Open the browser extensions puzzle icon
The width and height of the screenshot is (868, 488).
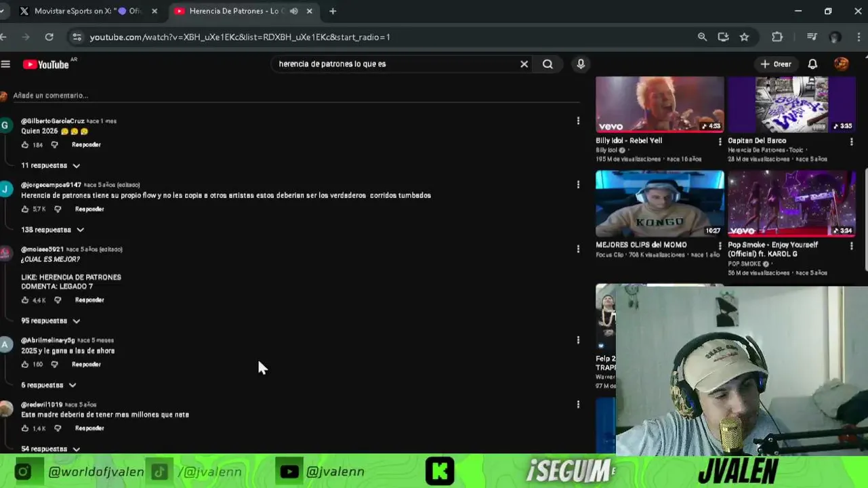777,37
